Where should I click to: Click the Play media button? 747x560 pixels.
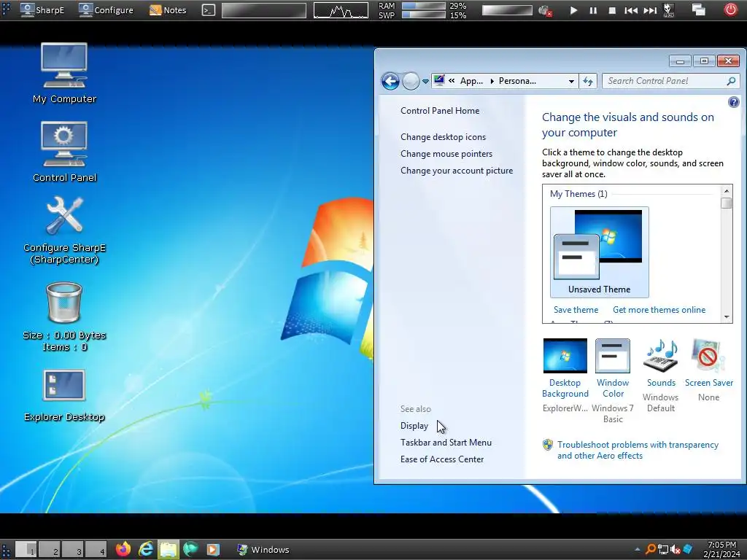click(573, 10)
